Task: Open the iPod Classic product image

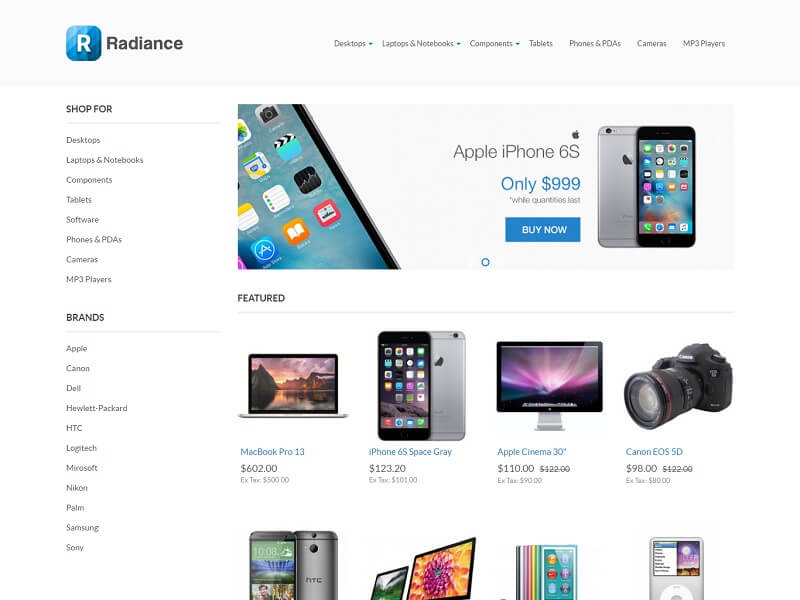Action: coord(677,568)
